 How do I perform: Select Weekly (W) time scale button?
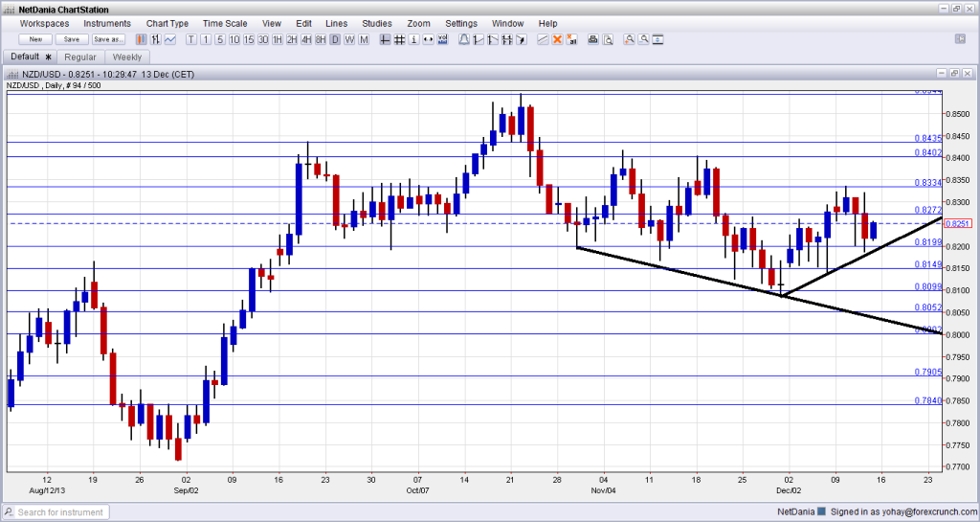[x=349, y=39]
